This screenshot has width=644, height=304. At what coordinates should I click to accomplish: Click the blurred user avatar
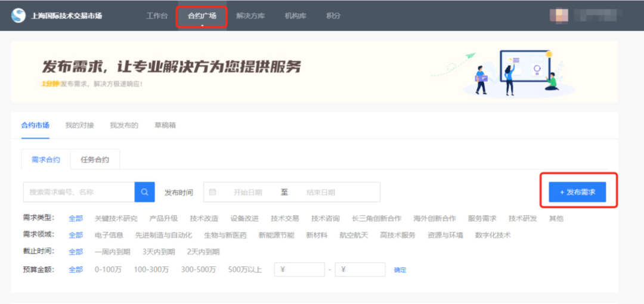click(559, 15)
